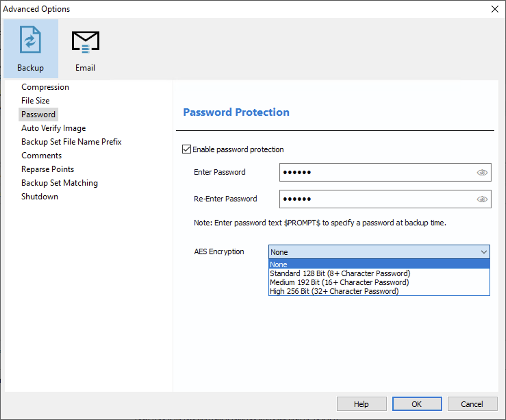Click the Enable password protection label

pyautogui.click(x=238, y=149)
